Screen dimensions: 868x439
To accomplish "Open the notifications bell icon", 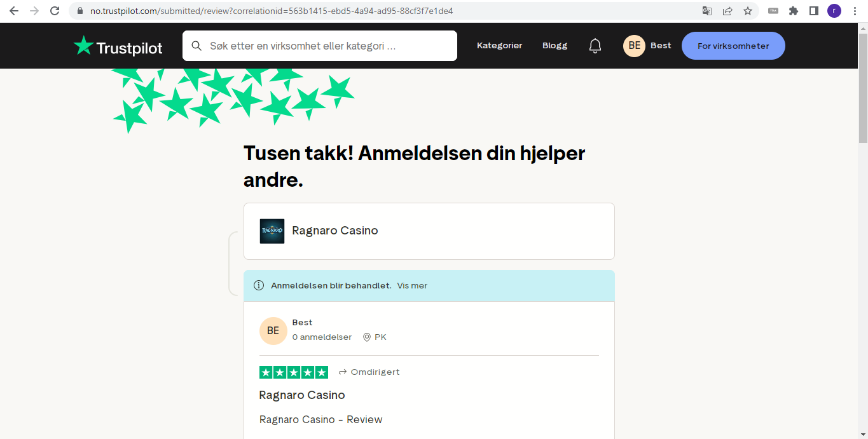I will (595, 46).
